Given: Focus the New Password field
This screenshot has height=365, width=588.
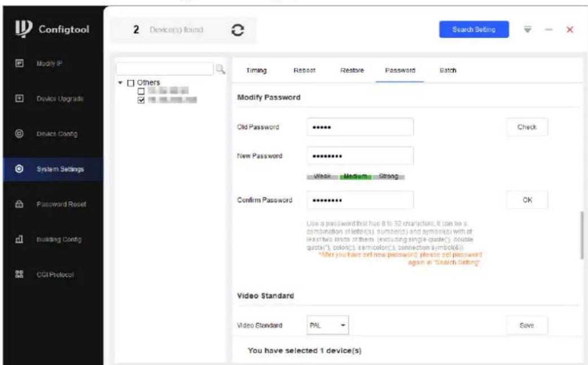Looking at the screenshot, I should click(x=360, y=156).
